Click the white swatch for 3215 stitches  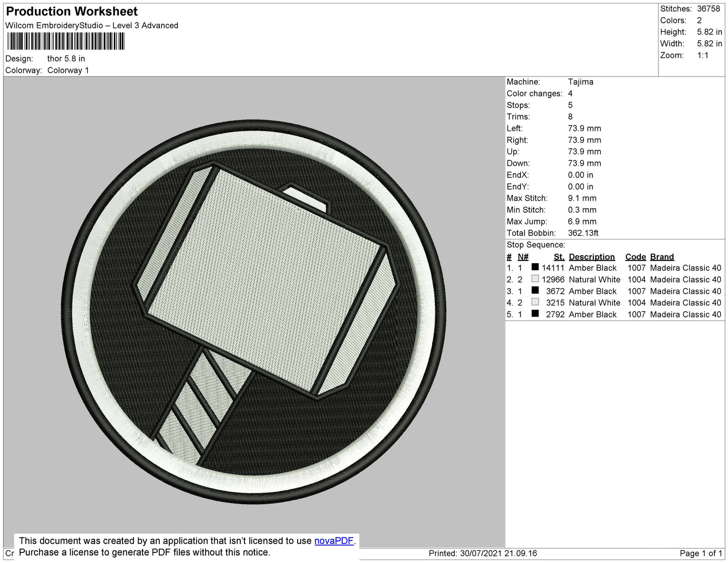535,302
